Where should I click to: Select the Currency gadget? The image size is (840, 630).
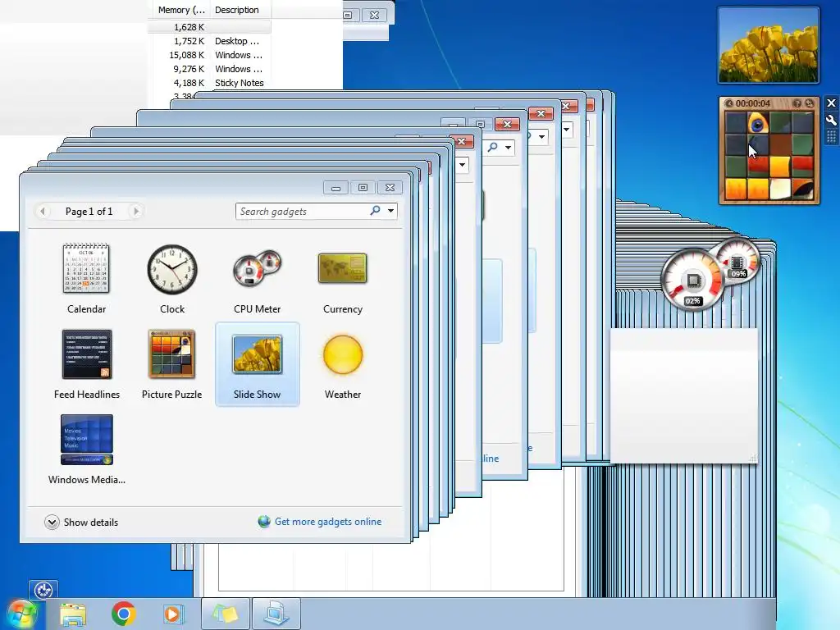(342, 279)
